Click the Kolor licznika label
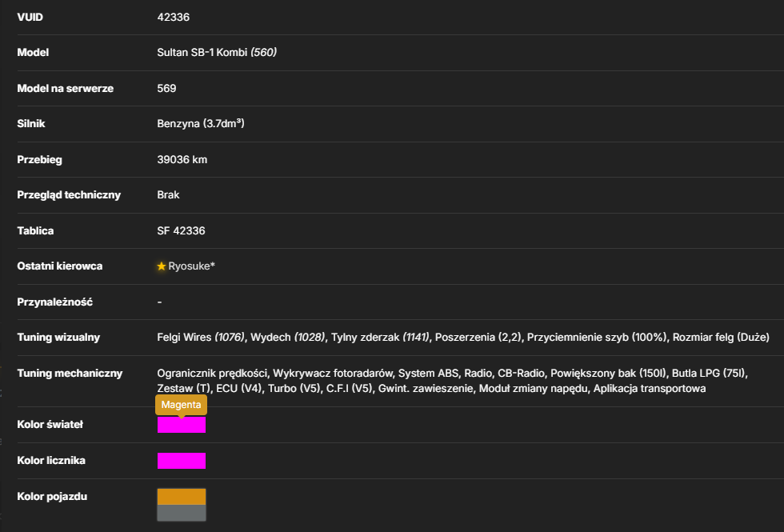784x532 pixels. [x=51, y=461]
